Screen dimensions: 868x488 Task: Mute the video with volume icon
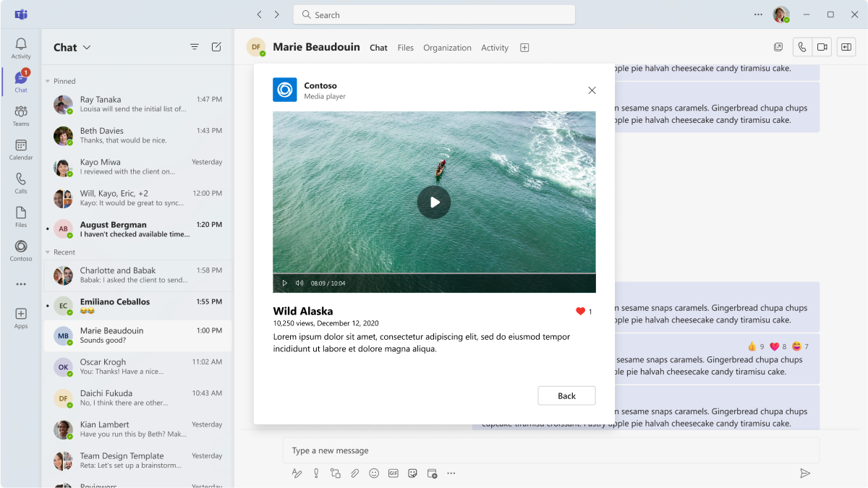(299, 283)
